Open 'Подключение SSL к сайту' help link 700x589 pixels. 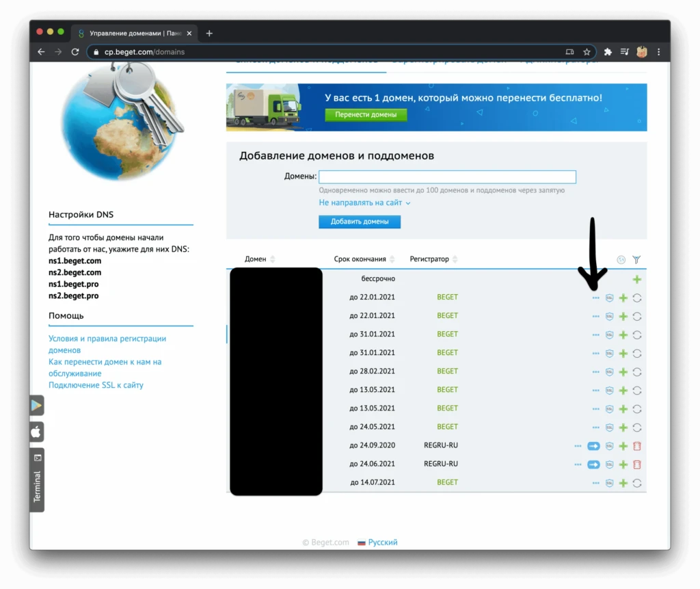point(96,385)
